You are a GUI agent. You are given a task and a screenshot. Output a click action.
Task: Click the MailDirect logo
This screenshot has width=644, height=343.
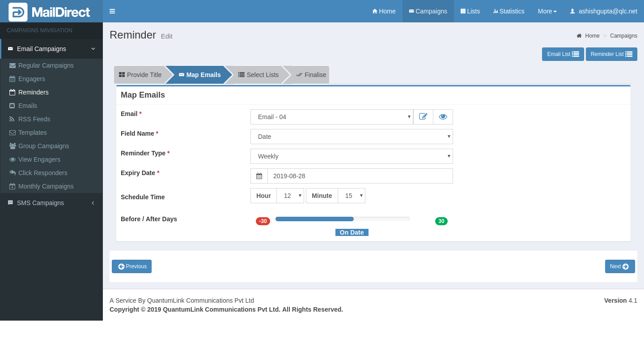click(x=50, y=12)
